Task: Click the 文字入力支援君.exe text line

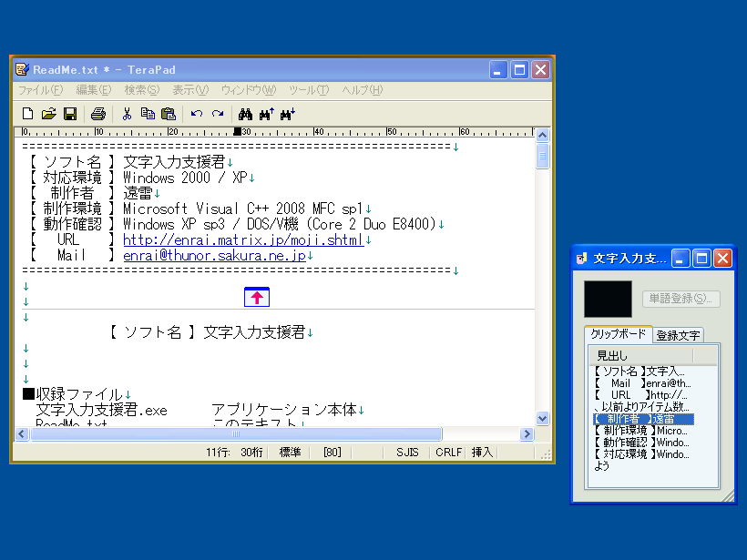Action: click(101, 410)
